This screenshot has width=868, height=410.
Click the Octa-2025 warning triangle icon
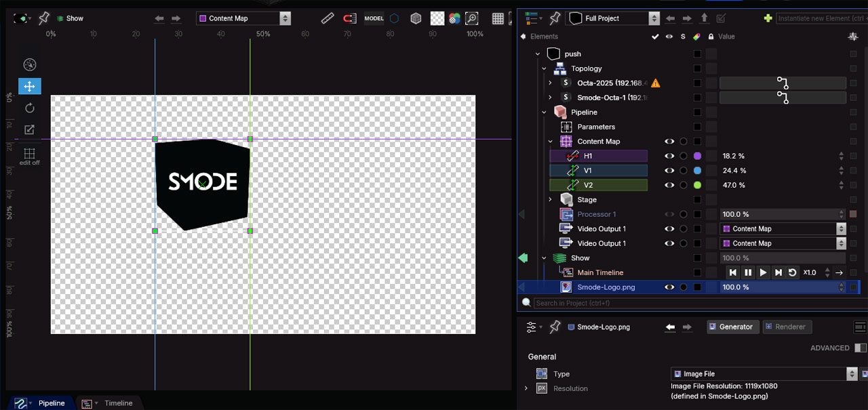(x=655, y=83)
